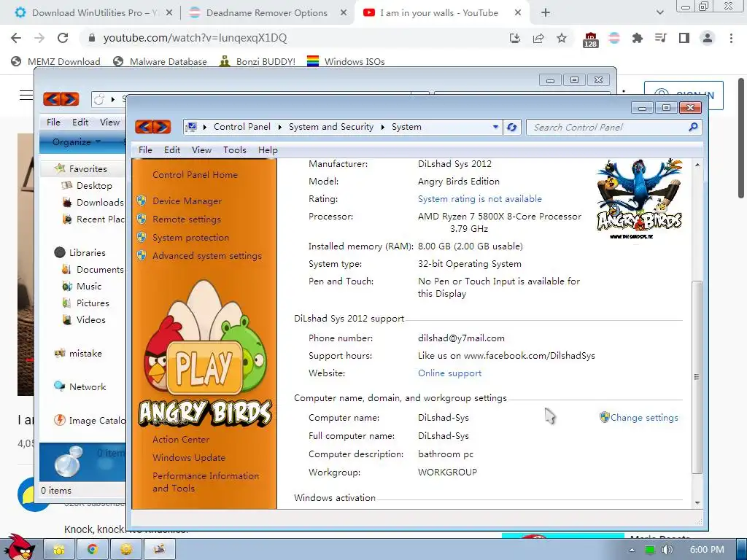Reload the YouTube page in Chrome
The width and height of the screenshot is (747, 560).
point(63,38)
